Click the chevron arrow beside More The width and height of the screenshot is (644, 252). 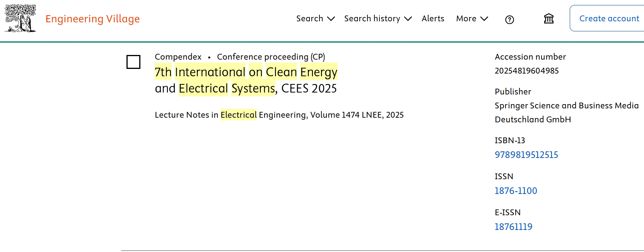tap(484, 19)
